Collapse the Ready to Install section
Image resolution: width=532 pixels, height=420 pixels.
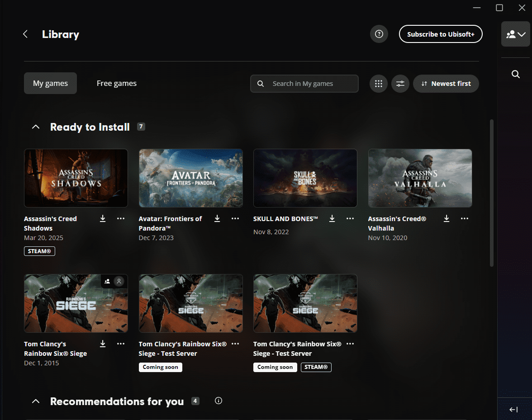click(36, 127)
